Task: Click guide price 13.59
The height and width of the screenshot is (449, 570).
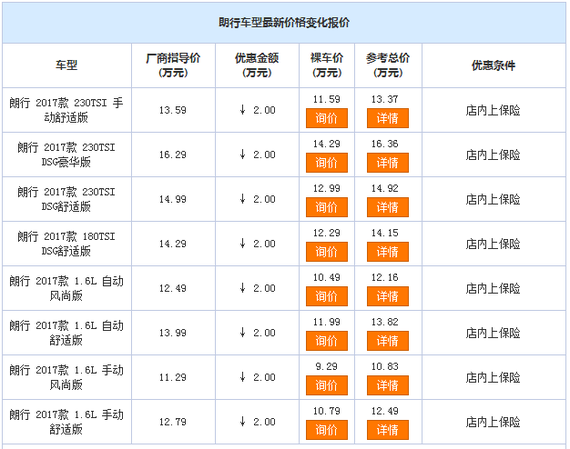Action: pyautogui.click(x=173, y=110)
